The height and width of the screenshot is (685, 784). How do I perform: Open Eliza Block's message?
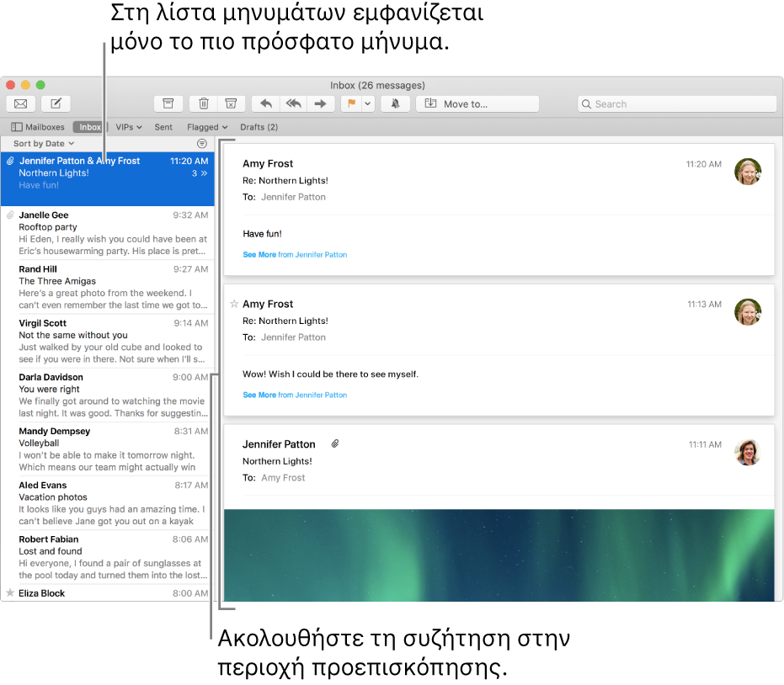108,593
